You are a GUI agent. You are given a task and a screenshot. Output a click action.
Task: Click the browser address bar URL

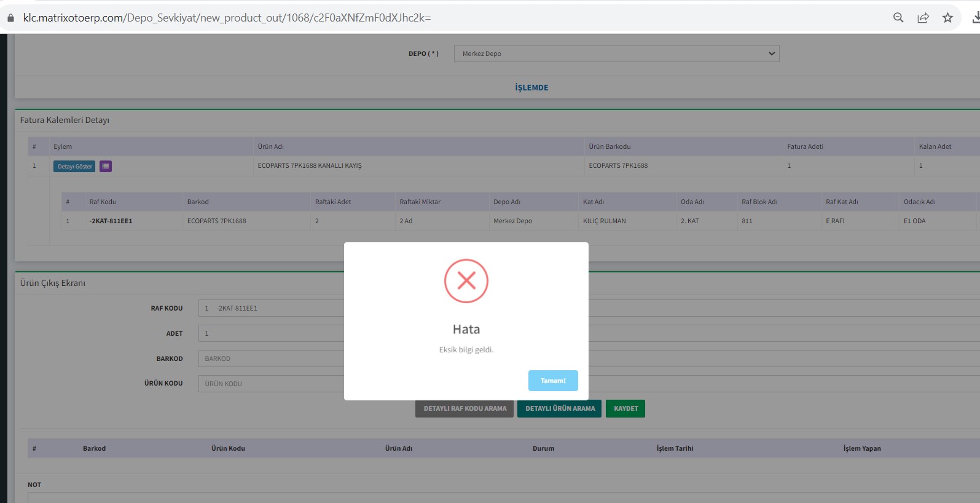(227, 18)
